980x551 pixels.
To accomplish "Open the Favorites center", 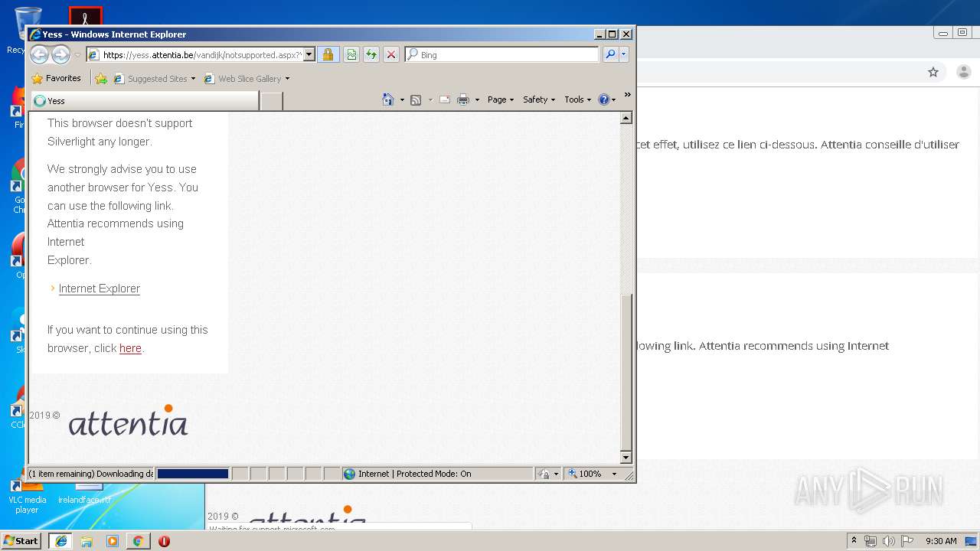I will pyautogui.click(x=56, y=78).
